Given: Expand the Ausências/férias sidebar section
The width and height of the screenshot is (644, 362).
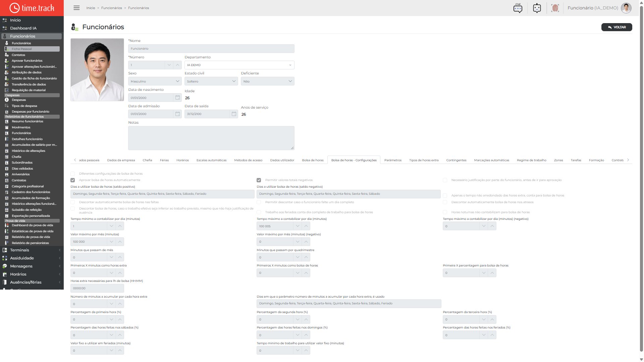Looking at the screenshot, I should point(32,282).
